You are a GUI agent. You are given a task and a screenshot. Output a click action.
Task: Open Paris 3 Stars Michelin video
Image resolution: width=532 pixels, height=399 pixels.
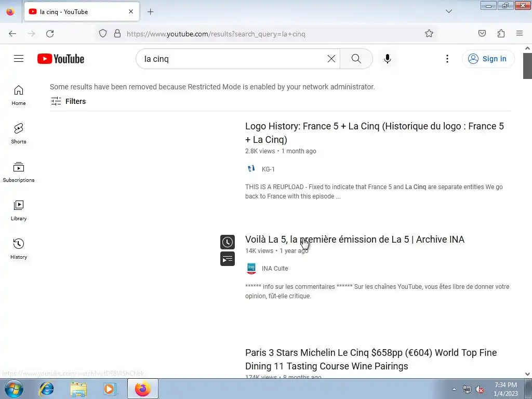coord(371,360)
